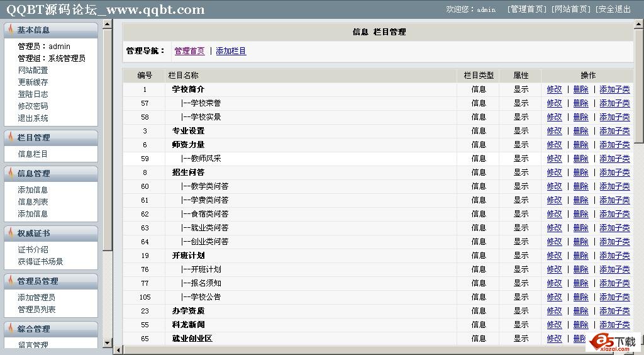Open 修改密码 in the sidebar
Image resolution: width=644 pixels, height=355 pixels.
tap(33, 106)
